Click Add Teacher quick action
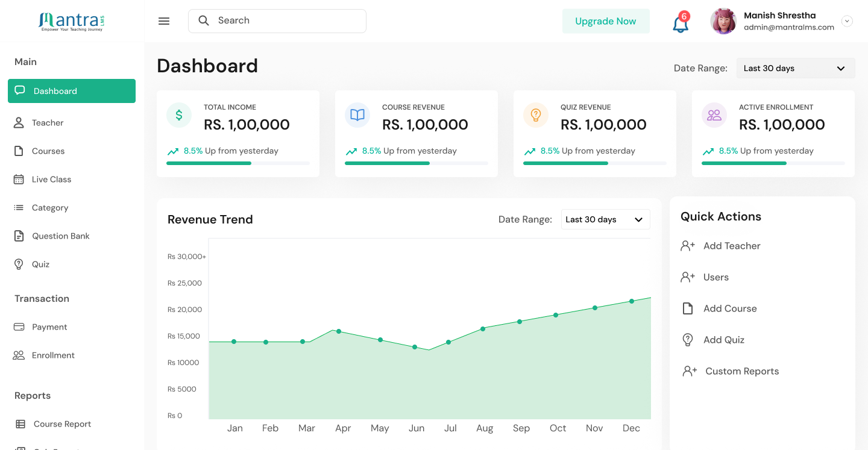The height and width of the screenshot is (450, 868). coord(731,246)
